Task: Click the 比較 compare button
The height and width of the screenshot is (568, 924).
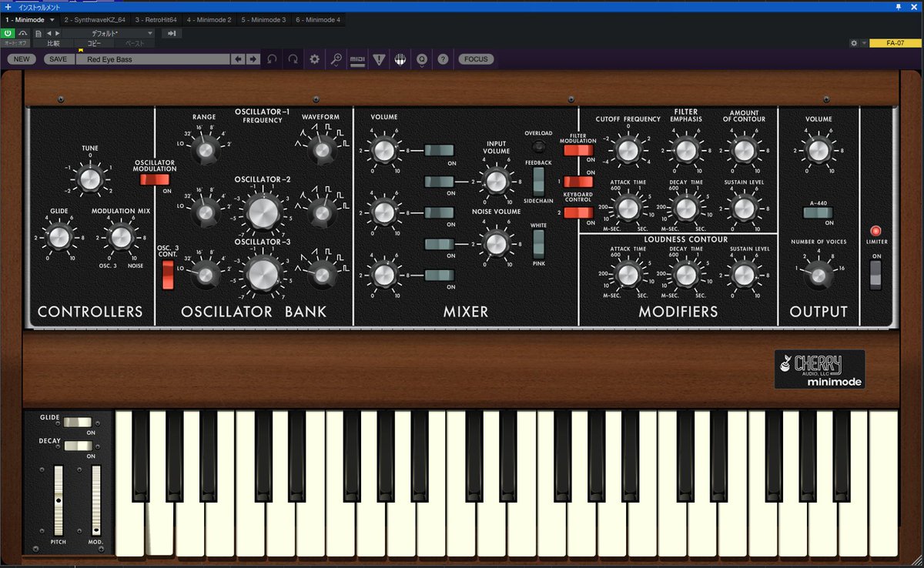Action: [x=53, y=43]
